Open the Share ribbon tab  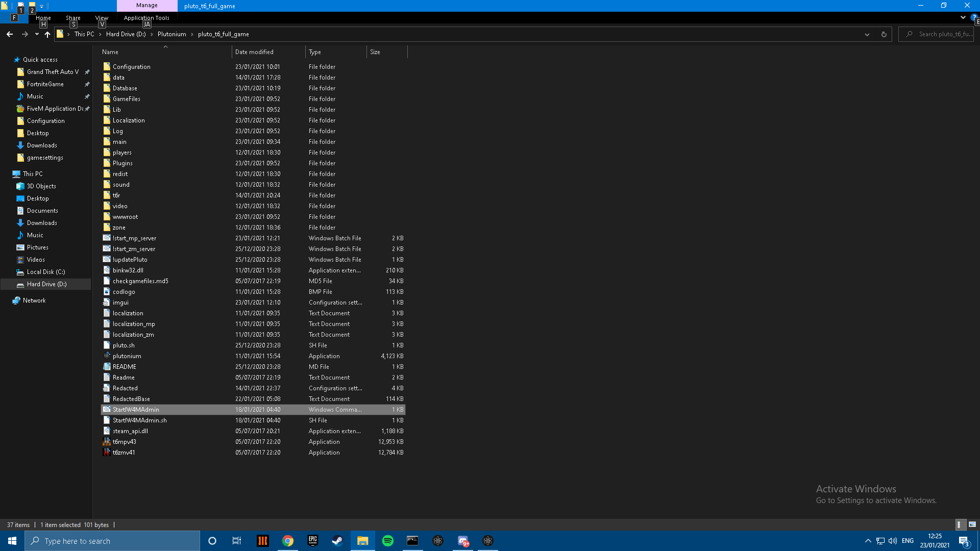click(x=73, y=18)
